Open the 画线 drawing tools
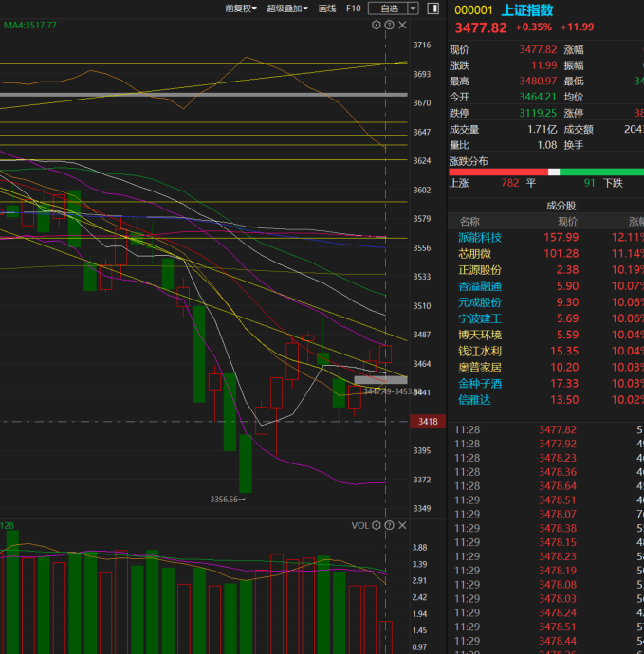 [x=327, y=9]
